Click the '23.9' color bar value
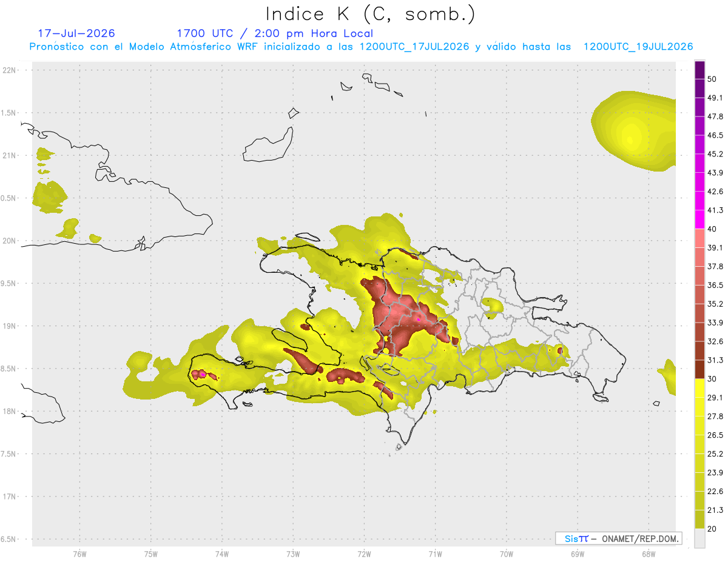Viewport: 728px width, 562px height. pos(715,472)
